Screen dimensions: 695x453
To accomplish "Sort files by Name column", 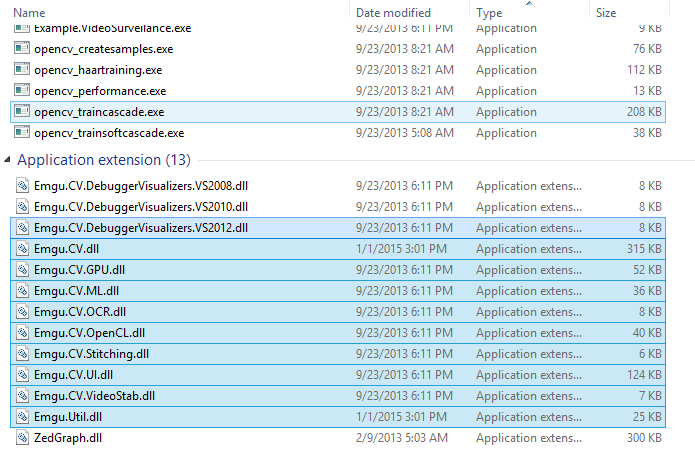I will [30, 13].
